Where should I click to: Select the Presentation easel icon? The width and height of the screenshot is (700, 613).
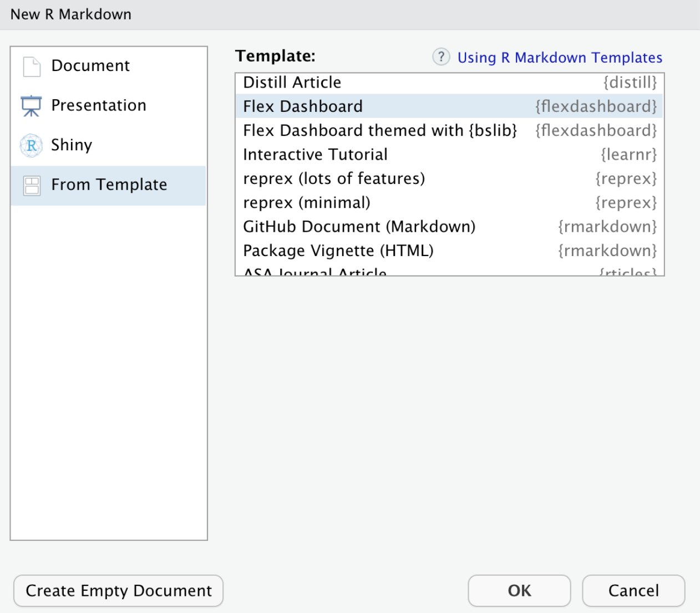32,105
